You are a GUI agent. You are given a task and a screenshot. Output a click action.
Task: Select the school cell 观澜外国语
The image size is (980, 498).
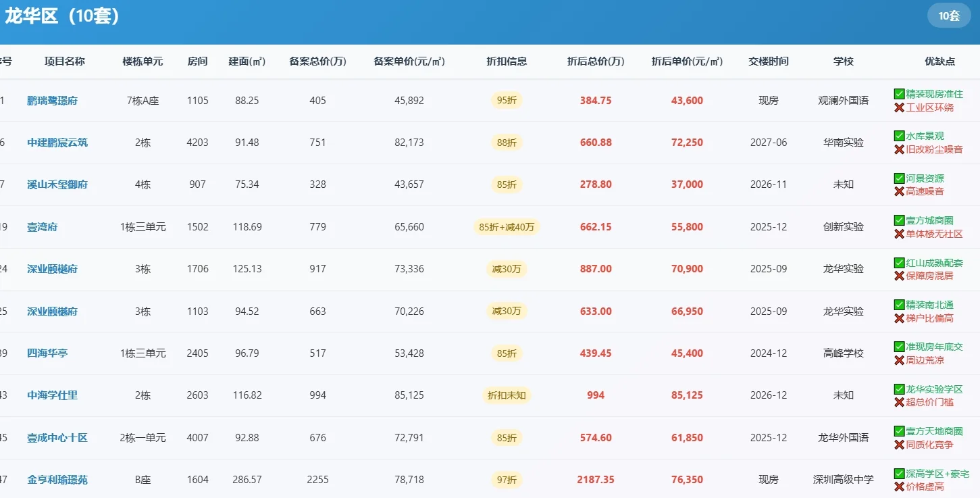tap(844, 101)
